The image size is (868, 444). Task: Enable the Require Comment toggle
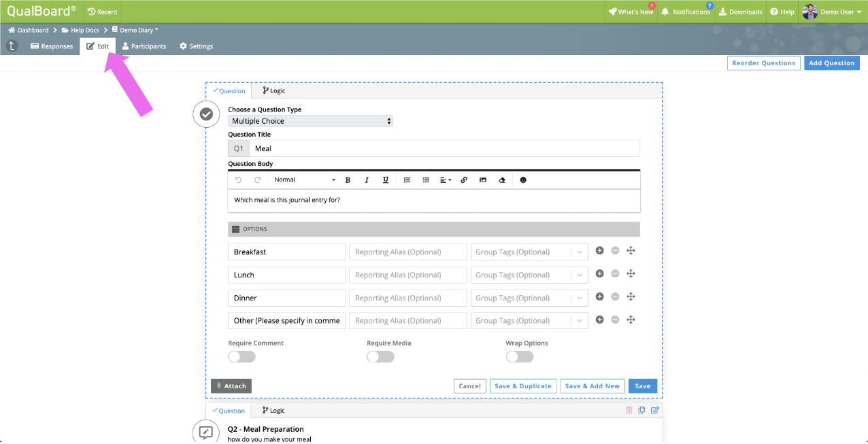241,357
